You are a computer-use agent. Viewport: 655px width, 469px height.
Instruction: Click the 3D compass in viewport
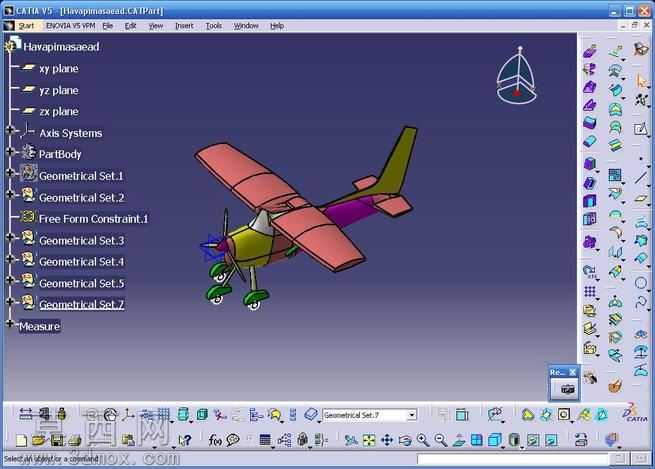tap(517, 76)
